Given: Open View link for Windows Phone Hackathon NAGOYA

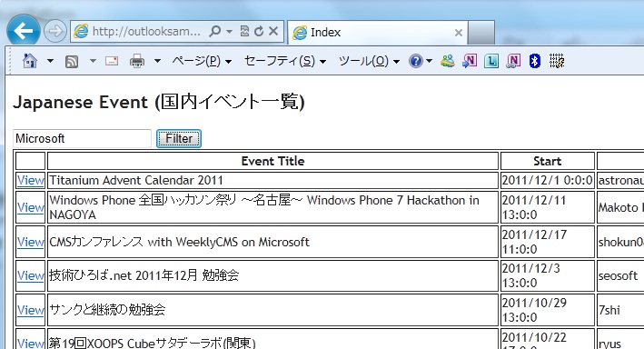Looking at the screenshot, I should point(30,207).
